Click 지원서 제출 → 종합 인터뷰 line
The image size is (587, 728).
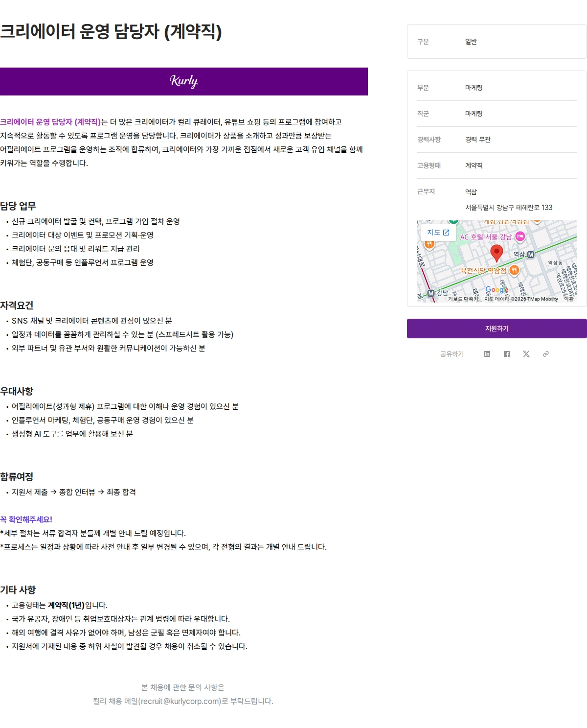(74, 492)
